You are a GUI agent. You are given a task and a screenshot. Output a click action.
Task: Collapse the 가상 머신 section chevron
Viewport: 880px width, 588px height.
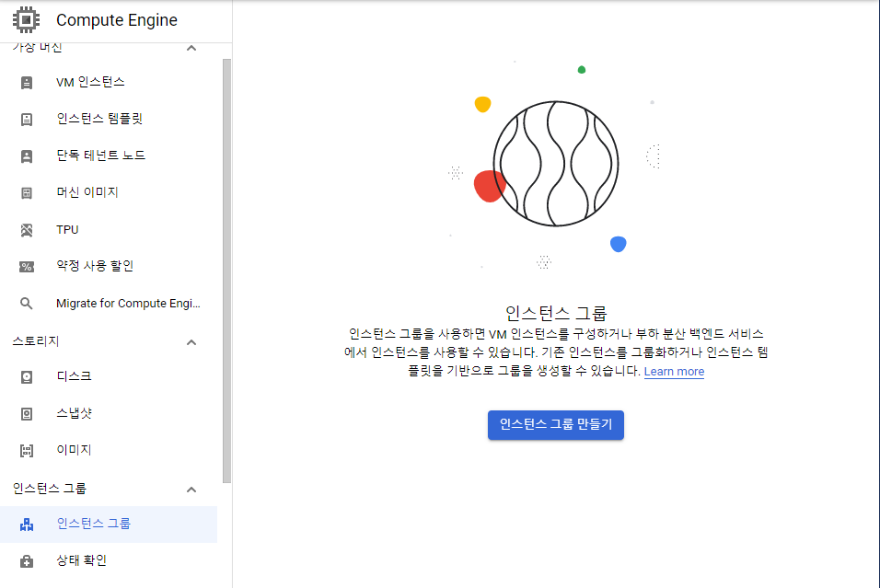[191, 48]
